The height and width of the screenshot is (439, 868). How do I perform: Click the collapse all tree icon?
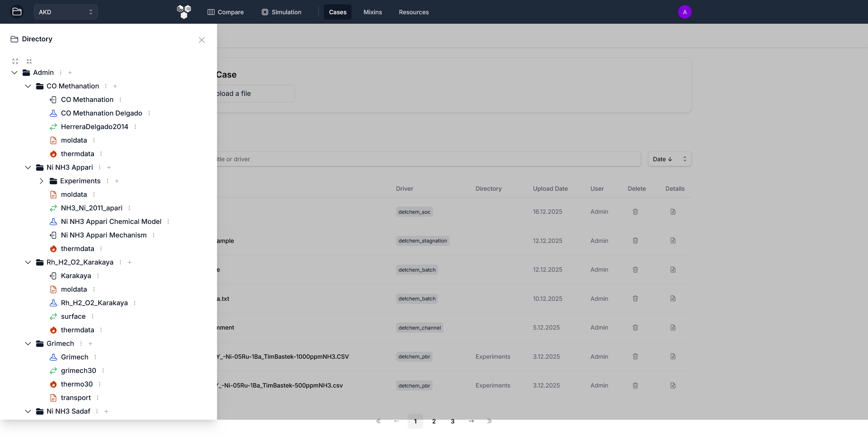click(x=29, y=61)
